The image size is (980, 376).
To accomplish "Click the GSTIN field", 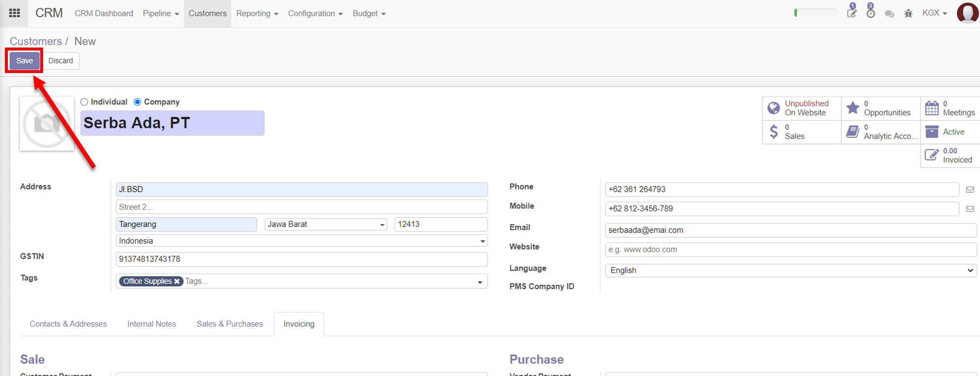I will coord(302,259).
